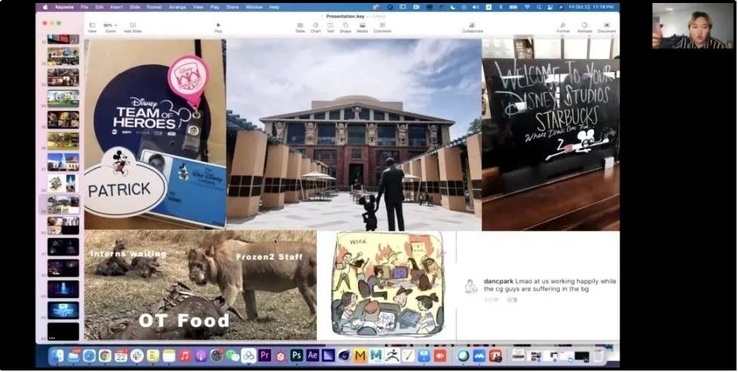This screenshot has height=372, width=738.
Task: Open Premiere Pro from the dock
Action: point(265,356)
